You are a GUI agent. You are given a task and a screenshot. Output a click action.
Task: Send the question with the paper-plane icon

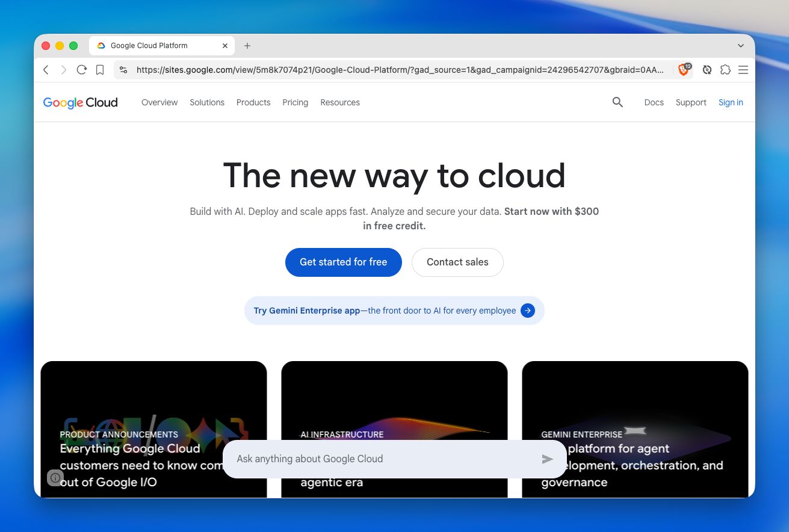coord(547,459)
